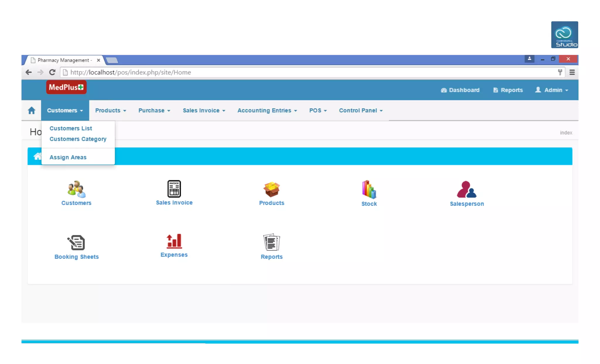Click the Customers people icon
600x364 pixels.
[x=76, y=189]
